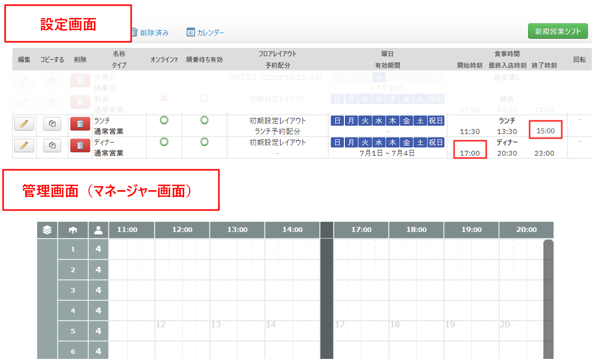Viewport: 600px width, 364px height.
Task: Click the 12:00 timeline column header
Action: [182, 230]
